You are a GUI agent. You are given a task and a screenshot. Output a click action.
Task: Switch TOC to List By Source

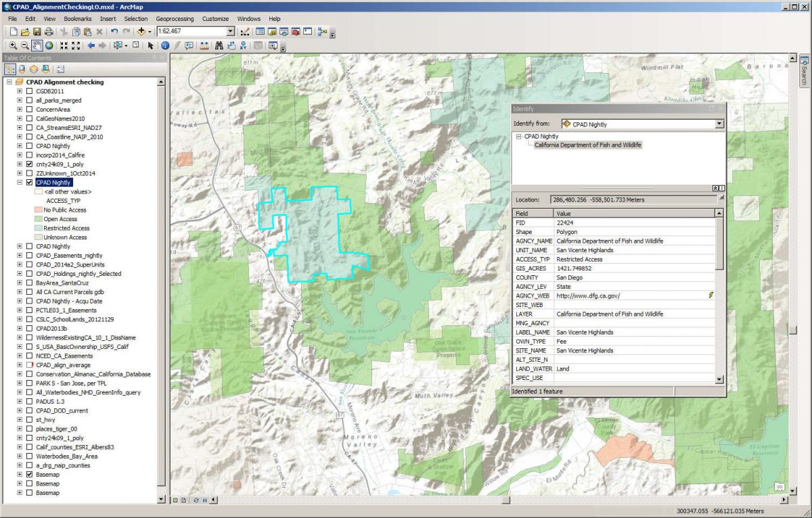(x=22, y=69)
